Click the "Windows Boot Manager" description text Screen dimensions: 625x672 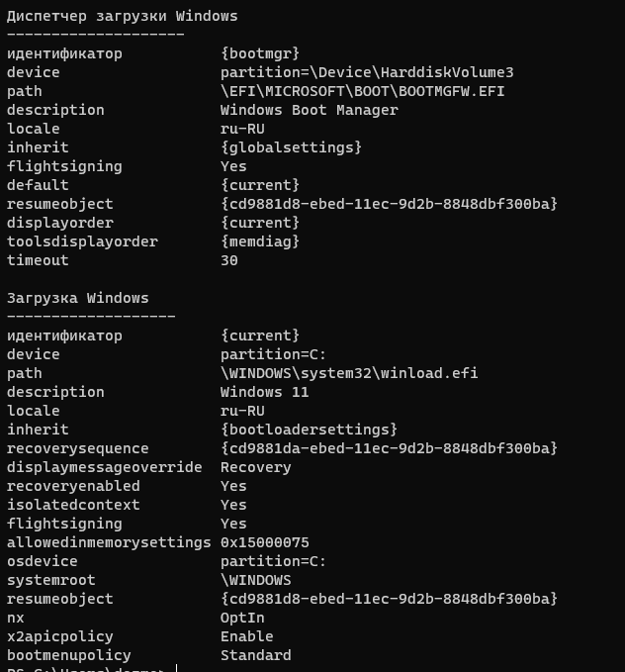pos(309,110)
